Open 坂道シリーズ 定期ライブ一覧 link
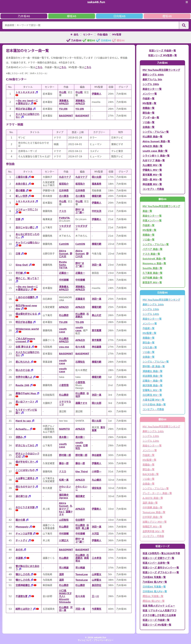Screen dimensions: 191x644 158,558
